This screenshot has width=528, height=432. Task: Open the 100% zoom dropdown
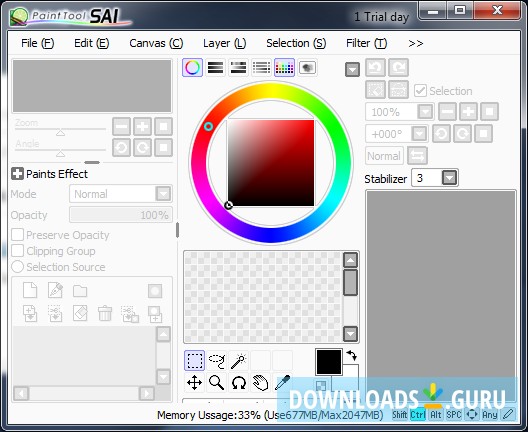[x=425, y=111]
